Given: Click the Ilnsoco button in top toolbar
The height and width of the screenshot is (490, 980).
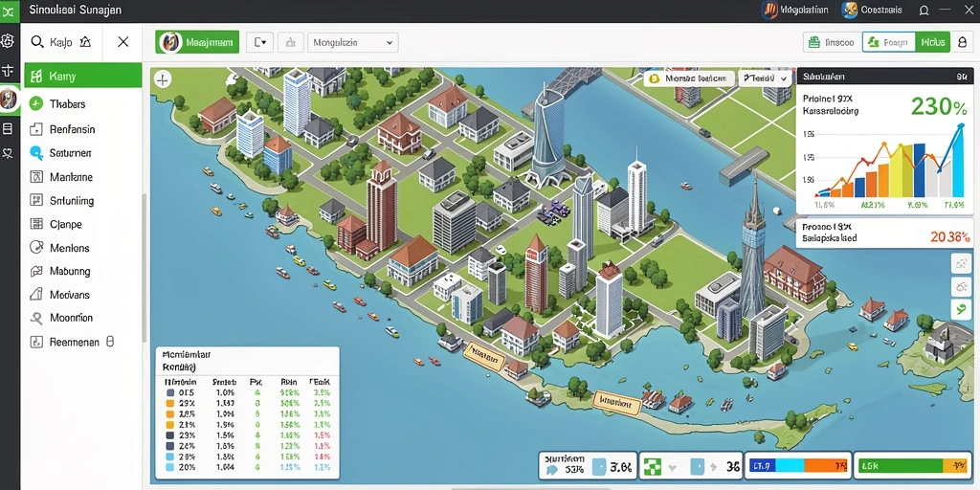Looking at the screenshot, I should pyautogui.click(x=832, y=42).
